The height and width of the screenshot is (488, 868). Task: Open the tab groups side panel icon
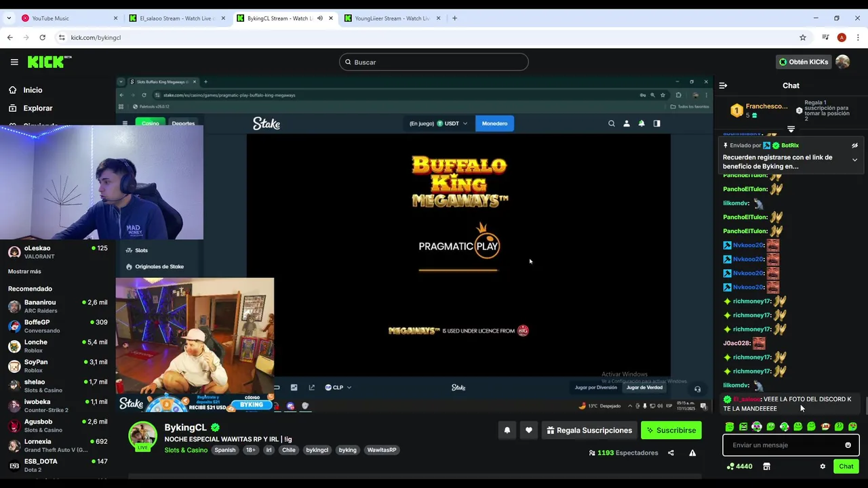point(825,37)
